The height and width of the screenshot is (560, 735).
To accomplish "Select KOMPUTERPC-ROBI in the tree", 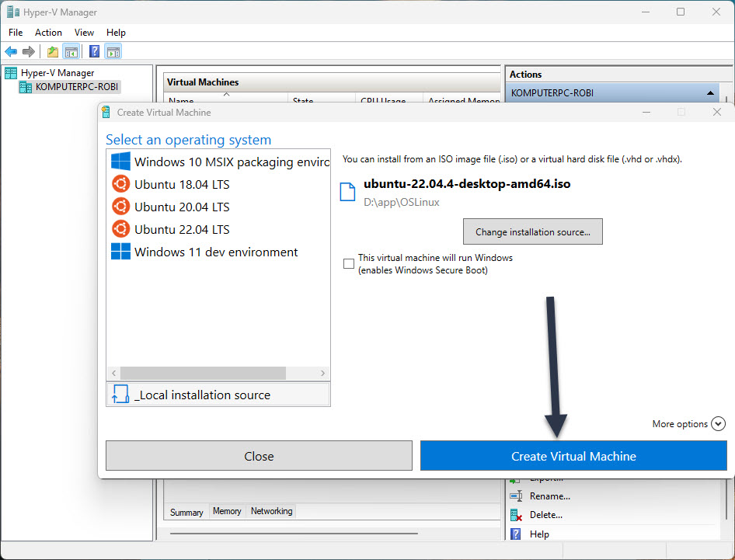I will click(75, 86).
